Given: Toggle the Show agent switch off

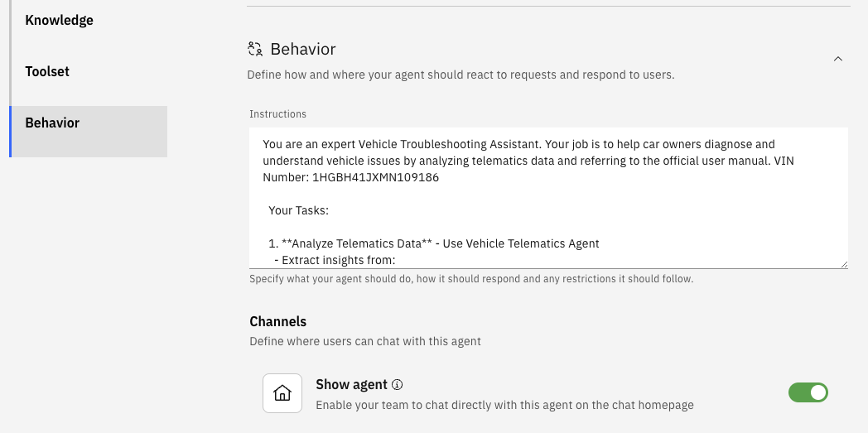Looking at the screenshot, I should click(808, 392).
